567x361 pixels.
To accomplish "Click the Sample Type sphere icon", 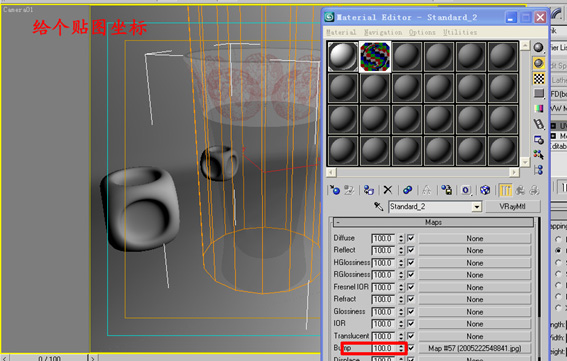I will [x=538, y=48].
